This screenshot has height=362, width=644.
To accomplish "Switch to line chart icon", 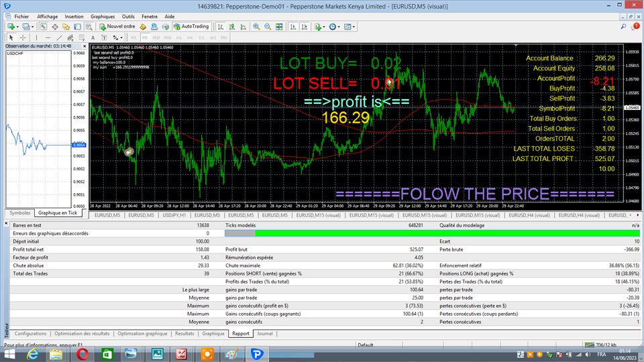I will (x=243, y=27).
